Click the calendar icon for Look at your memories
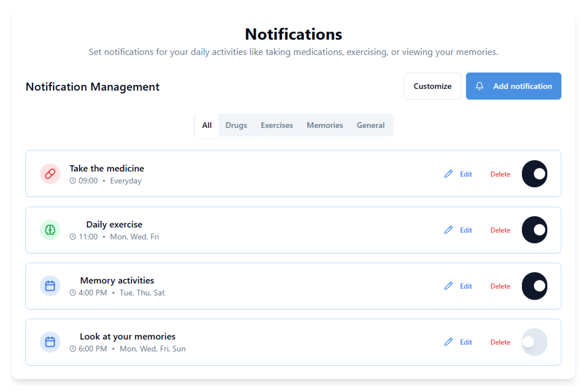This screenshot has width=588, height=392. click(x=50, y=342)
